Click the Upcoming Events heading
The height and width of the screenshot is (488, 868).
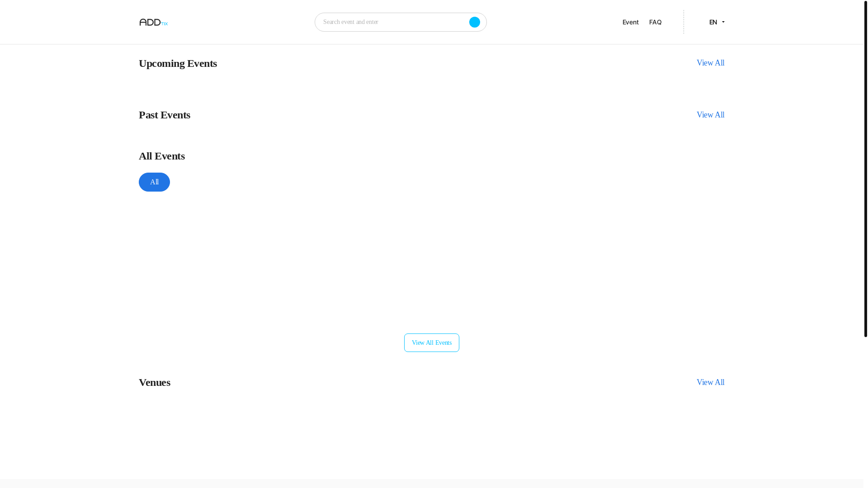tap(178, 63)
